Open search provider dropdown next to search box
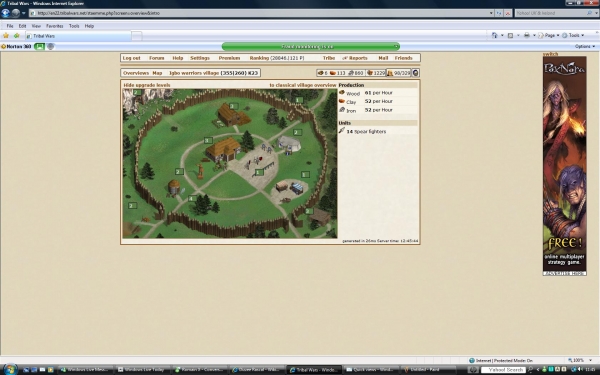The width and height of the screenshot is (600, 375). tap(596, 13)
